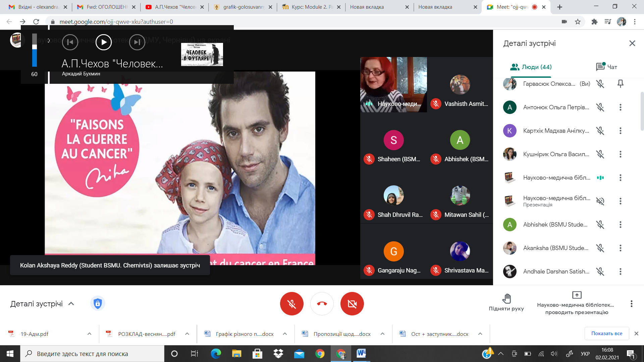
Task: Open Microsoft Edge from taskbar
Action: [x=216, y=354]
